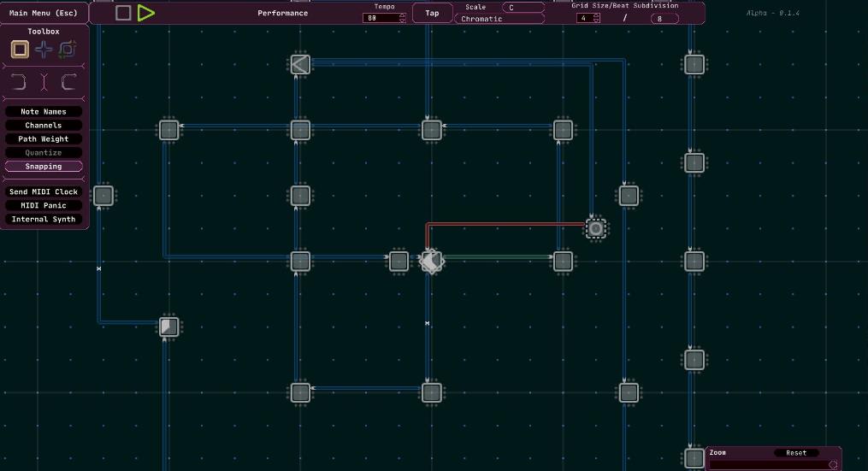Click the Reset zoom button
The image size is (868, 471).
tap(795, 453)
